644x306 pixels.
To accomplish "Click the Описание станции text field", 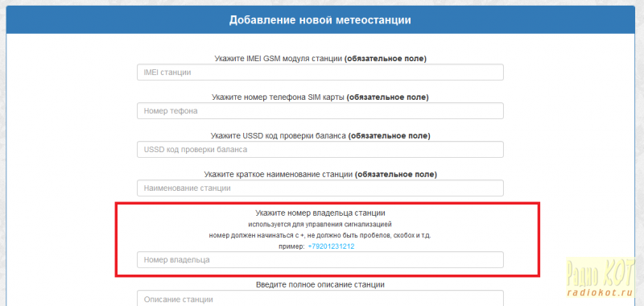I will [x=320, y=298].
